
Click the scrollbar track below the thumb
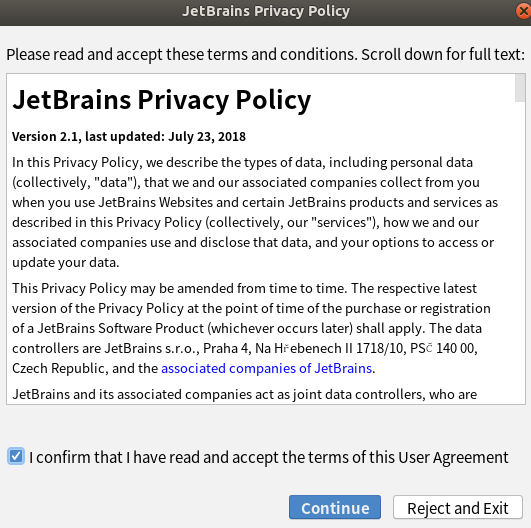(520, 252)
